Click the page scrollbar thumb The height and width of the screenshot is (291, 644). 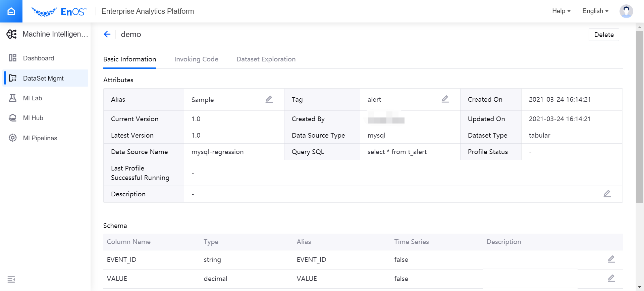(x=640, y=117)
